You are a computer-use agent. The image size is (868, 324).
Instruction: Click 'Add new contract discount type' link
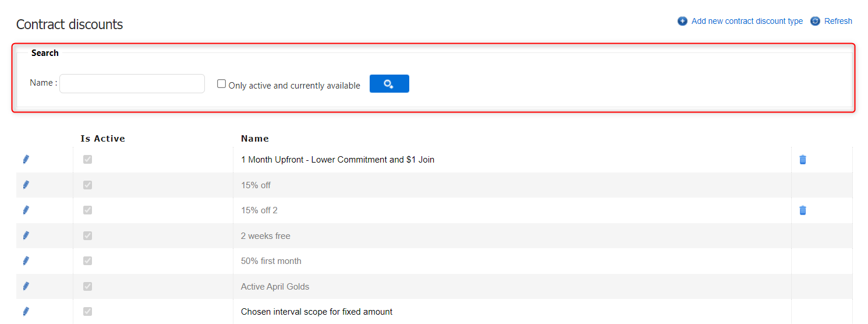click(x=747, y=21)
